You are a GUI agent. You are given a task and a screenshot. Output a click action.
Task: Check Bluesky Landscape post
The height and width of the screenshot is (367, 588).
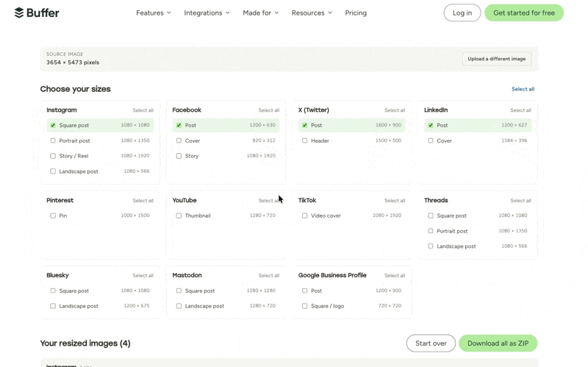point(53,306)
